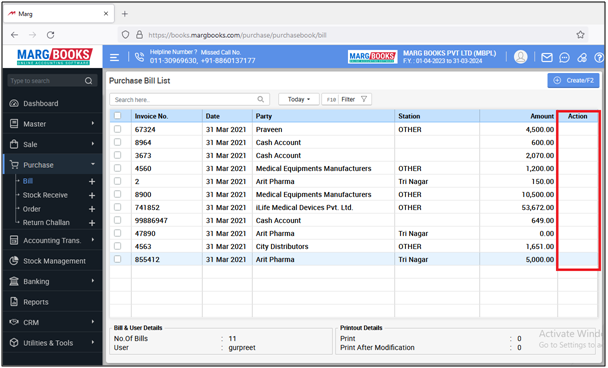Select checkbox for invoice 741852

117,207
